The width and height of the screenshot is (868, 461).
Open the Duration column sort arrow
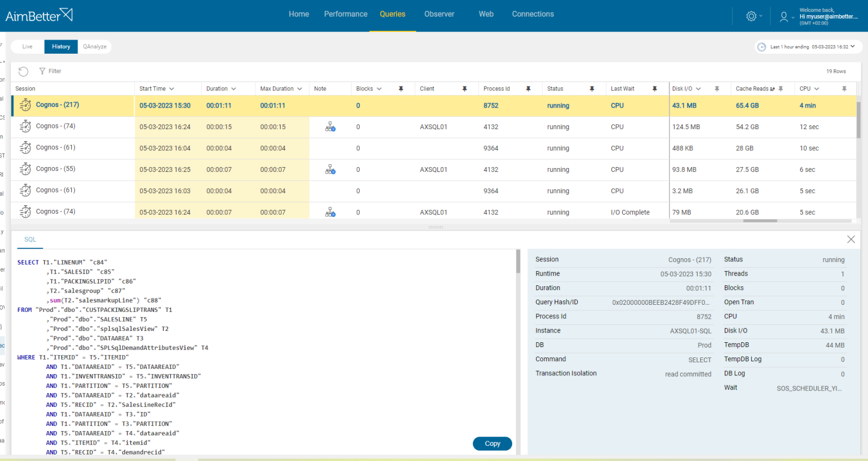tap(234, 89)
